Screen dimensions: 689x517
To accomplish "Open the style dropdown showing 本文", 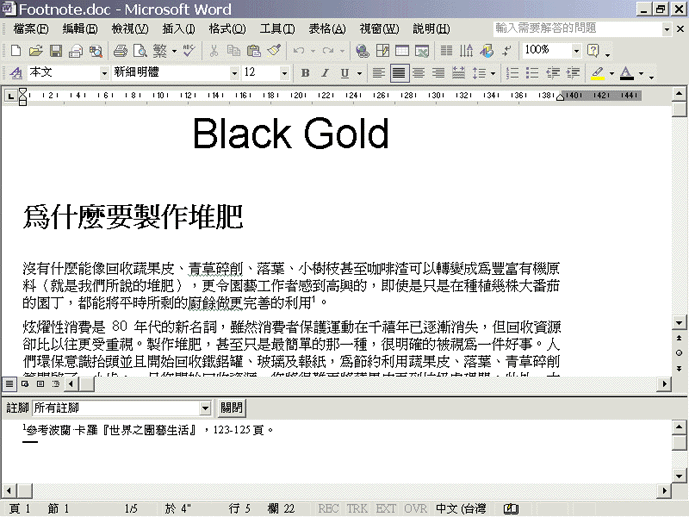I will coord(104,73).
